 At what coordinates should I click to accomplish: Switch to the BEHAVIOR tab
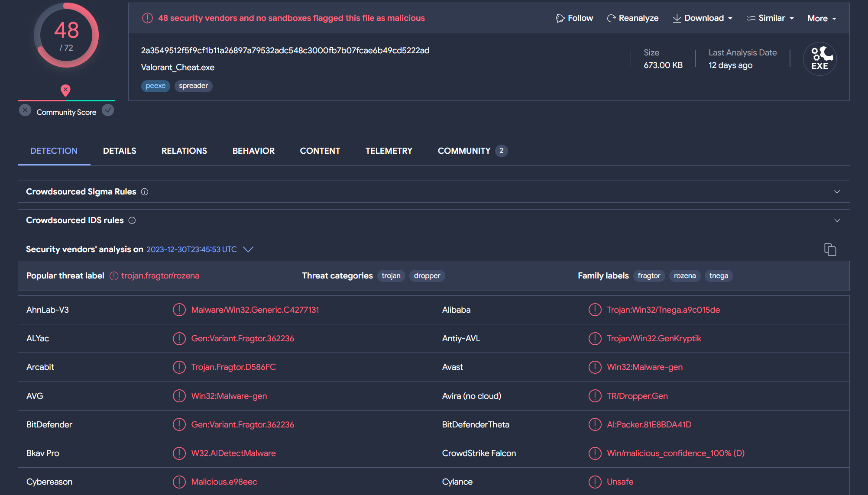pyautogui.click(x=253, y=151)
